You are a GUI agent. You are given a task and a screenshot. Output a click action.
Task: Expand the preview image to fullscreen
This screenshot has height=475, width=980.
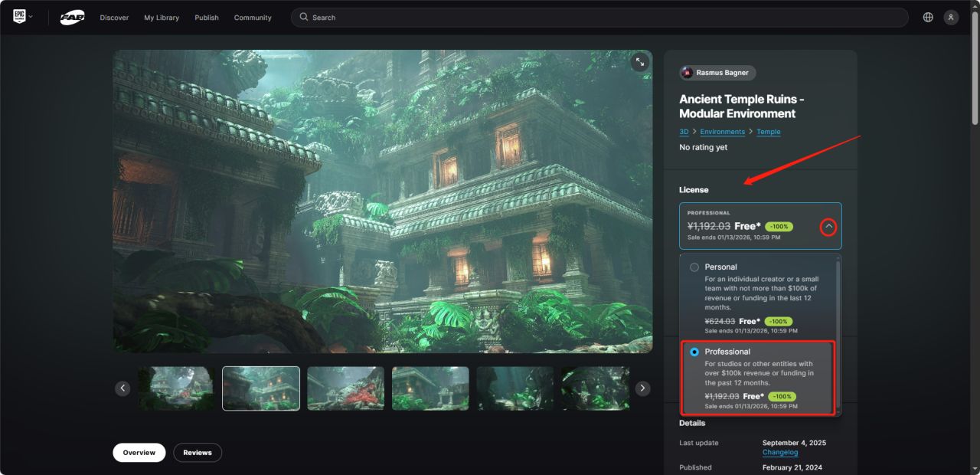click(639, 63)
